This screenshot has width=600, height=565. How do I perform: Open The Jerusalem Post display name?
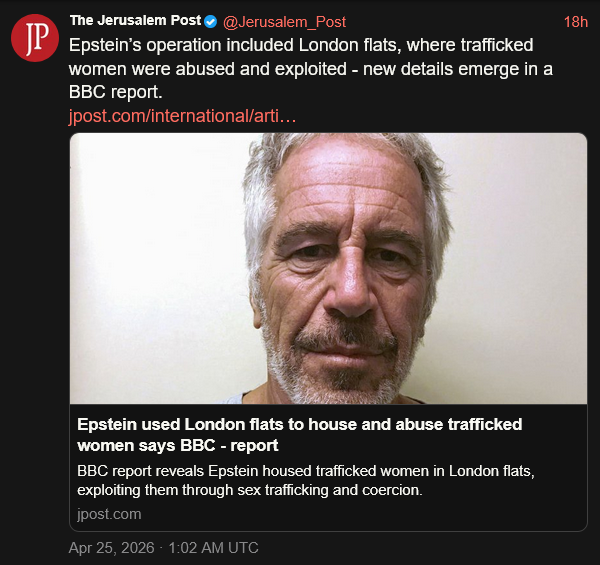click(135, 21)
